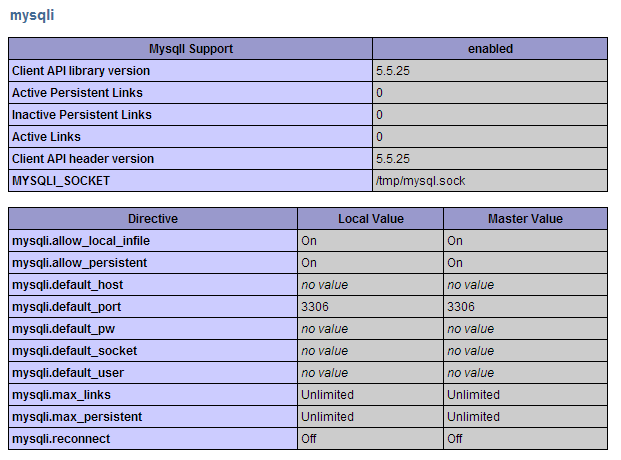The width and height of the screenshot is (621, 460).
Task: Click the enabled header cell
Action: point(490,48)
